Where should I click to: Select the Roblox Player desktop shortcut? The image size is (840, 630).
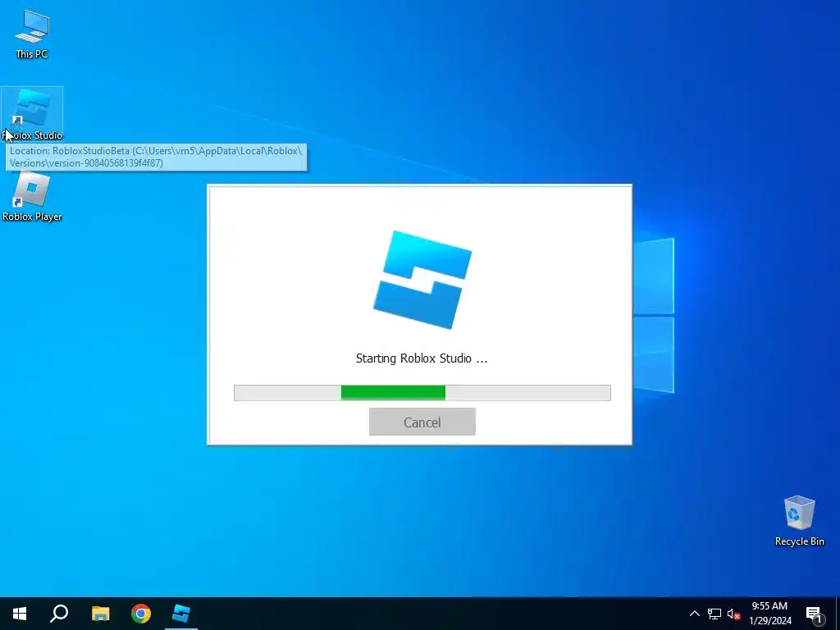tap(32, 196)
